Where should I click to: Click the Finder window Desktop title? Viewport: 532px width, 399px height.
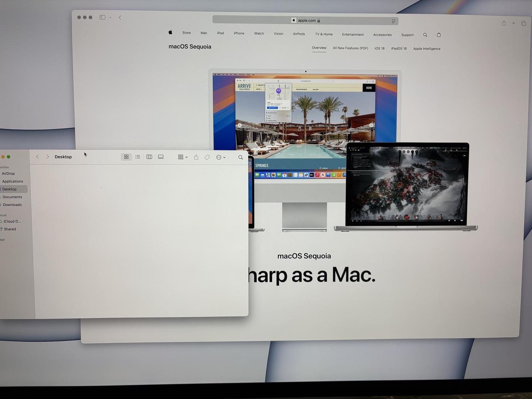tap(63, 157)
